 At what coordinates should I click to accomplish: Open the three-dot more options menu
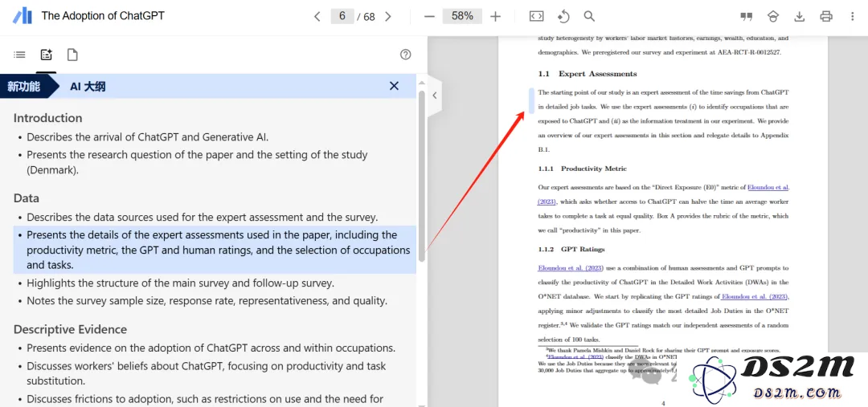tap(853, 17)
